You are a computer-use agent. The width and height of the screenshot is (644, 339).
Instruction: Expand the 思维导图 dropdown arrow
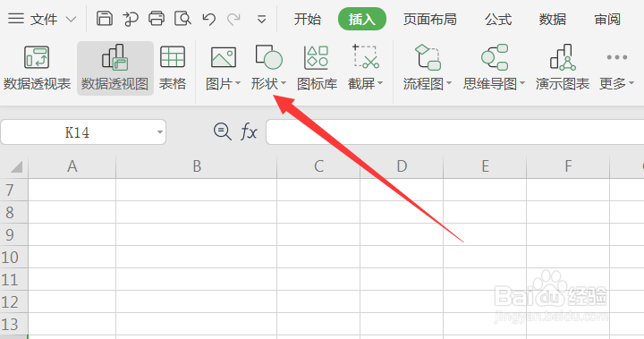(x=522, y=83)
